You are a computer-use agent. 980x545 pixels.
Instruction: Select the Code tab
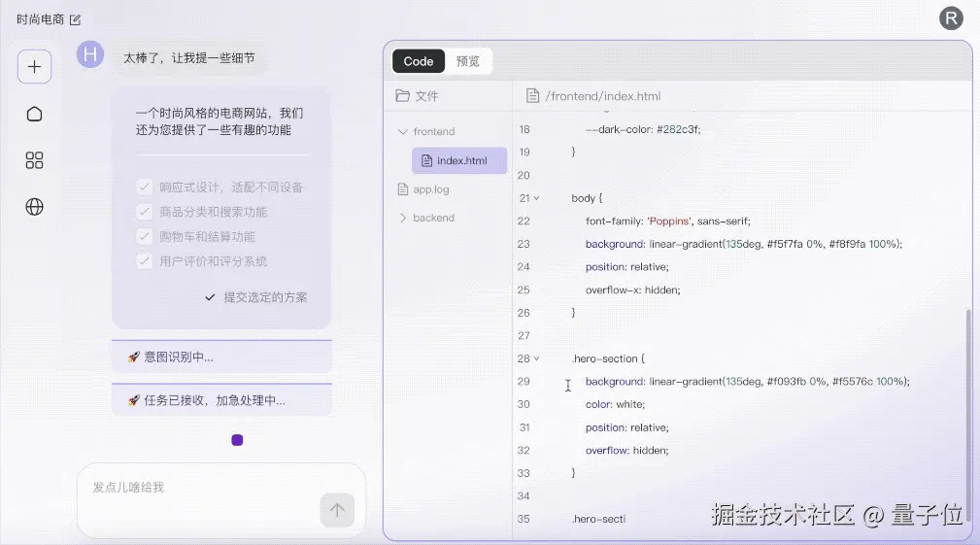pyautogui.click(x=418, y=61)
